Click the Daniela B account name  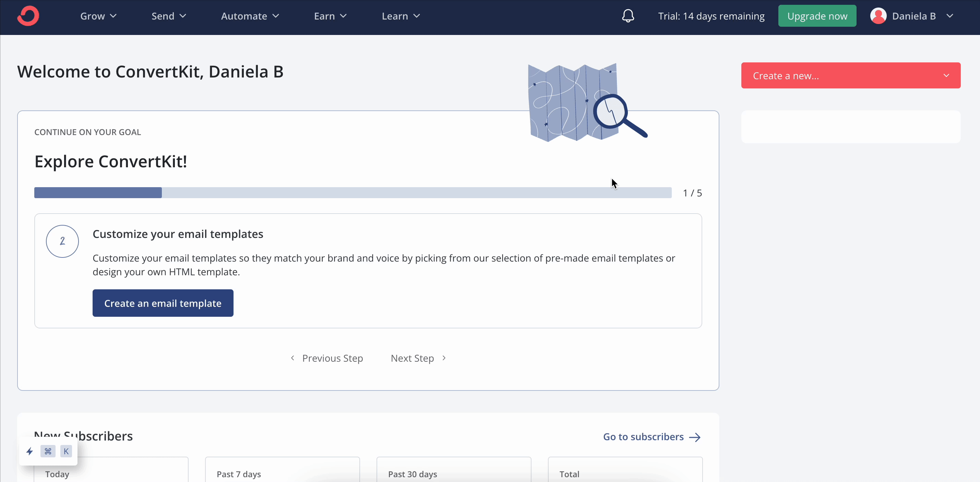(914, 16)
